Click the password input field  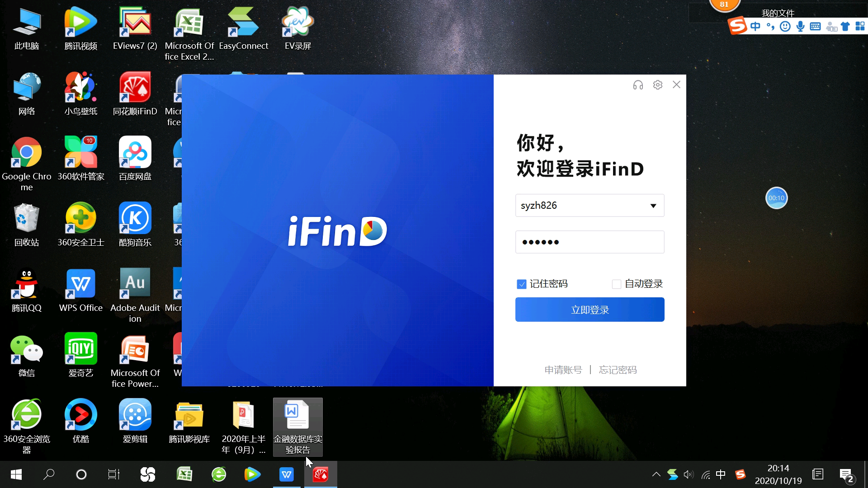click(590, 242)
